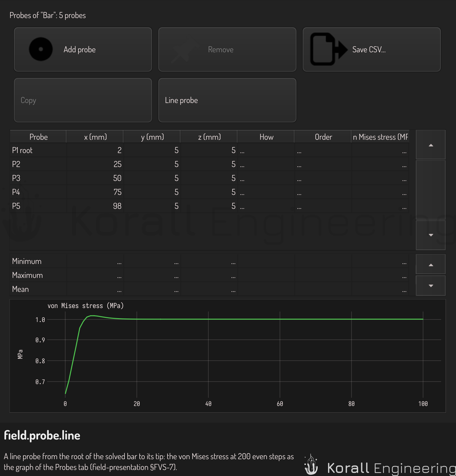Click the Add probe target icon
This screenshot has height=476, width=456.
[41, 49]
